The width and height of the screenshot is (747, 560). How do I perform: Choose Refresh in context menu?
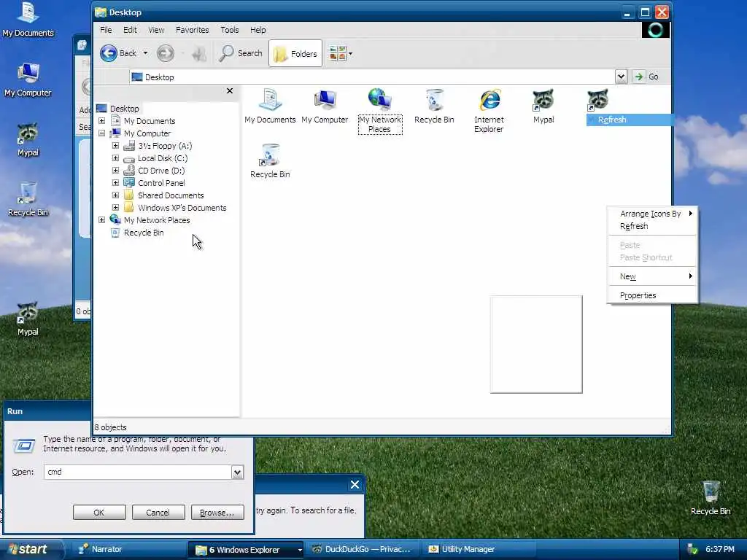[x=653, y=226]
